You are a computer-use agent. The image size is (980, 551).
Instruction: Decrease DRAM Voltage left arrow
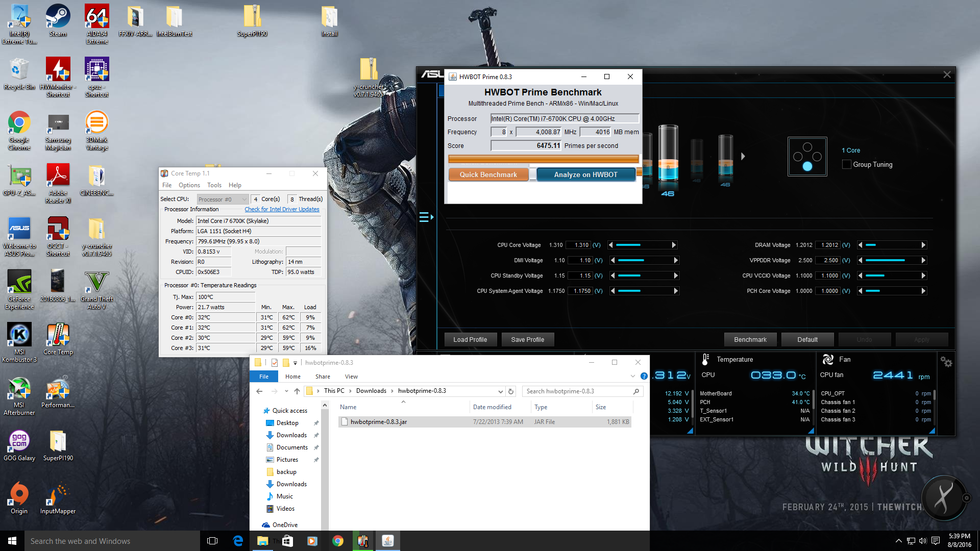point(861,245)
